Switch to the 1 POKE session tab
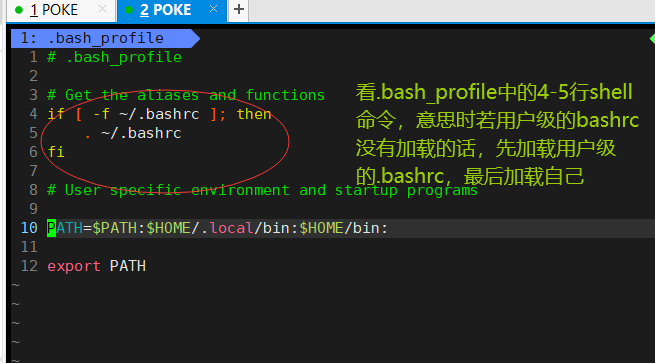This screenshot has height=363, width=655. 61,10
